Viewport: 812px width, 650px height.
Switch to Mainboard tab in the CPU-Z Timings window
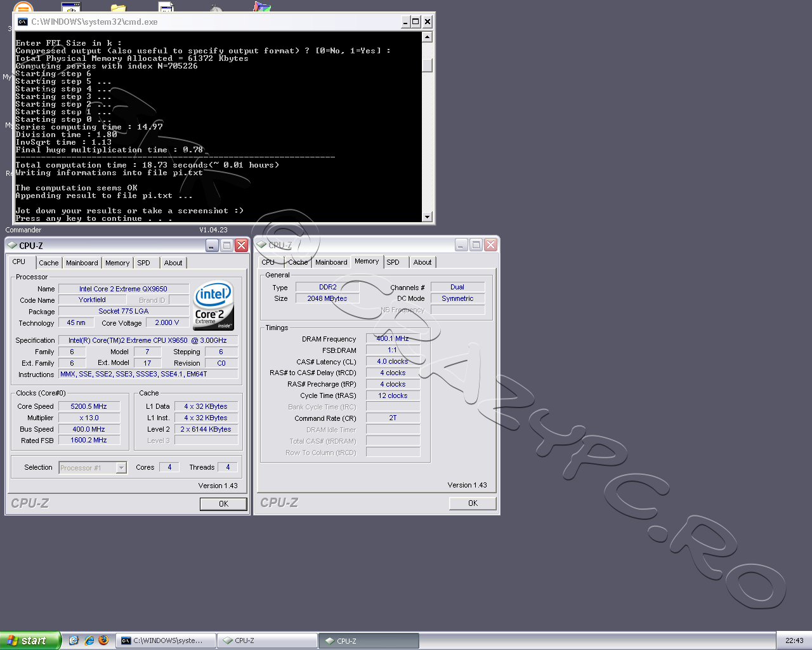point(331,262)
